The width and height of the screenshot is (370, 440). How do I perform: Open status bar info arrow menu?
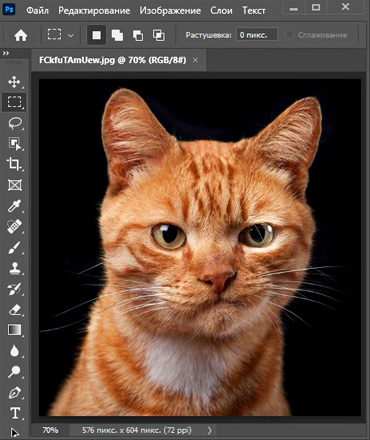point(210,430)
